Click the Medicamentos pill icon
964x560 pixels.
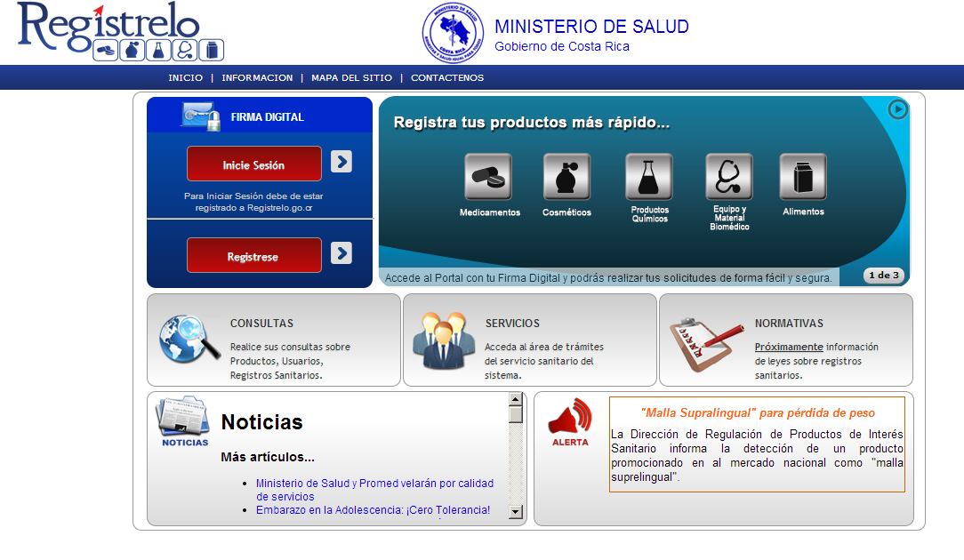coord(488,177)
